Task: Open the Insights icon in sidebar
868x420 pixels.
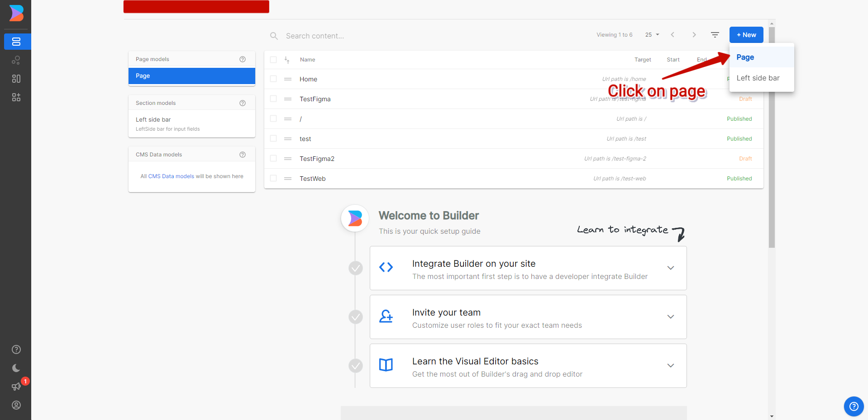Action: (16, 60)
